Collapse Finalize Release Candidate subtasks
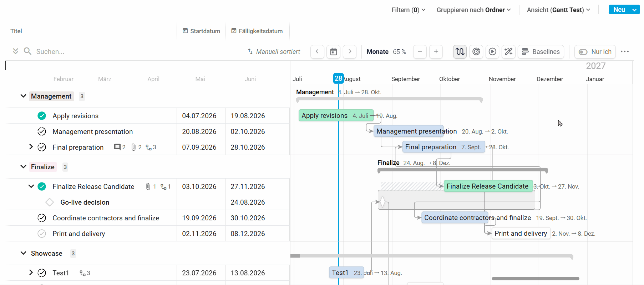644x285 pixels. point(31,186)
